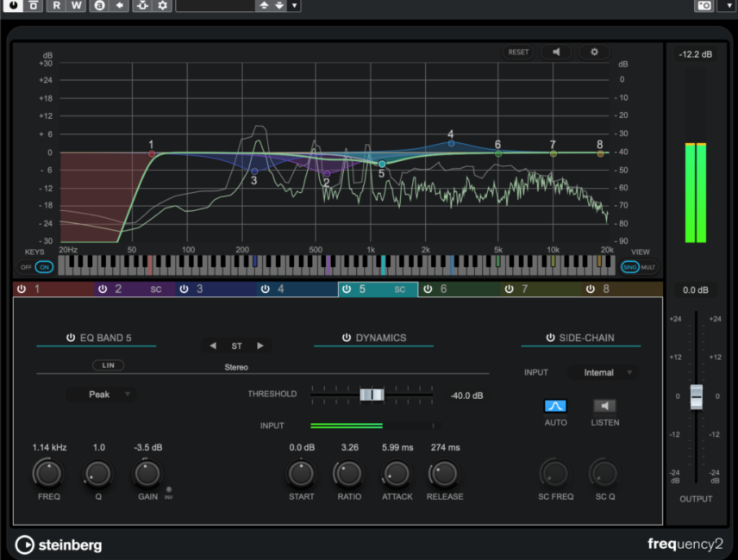This screenshot has width=738, height=560.
Task: Click the A/B compare settings icon
Action: coord(99,6)
